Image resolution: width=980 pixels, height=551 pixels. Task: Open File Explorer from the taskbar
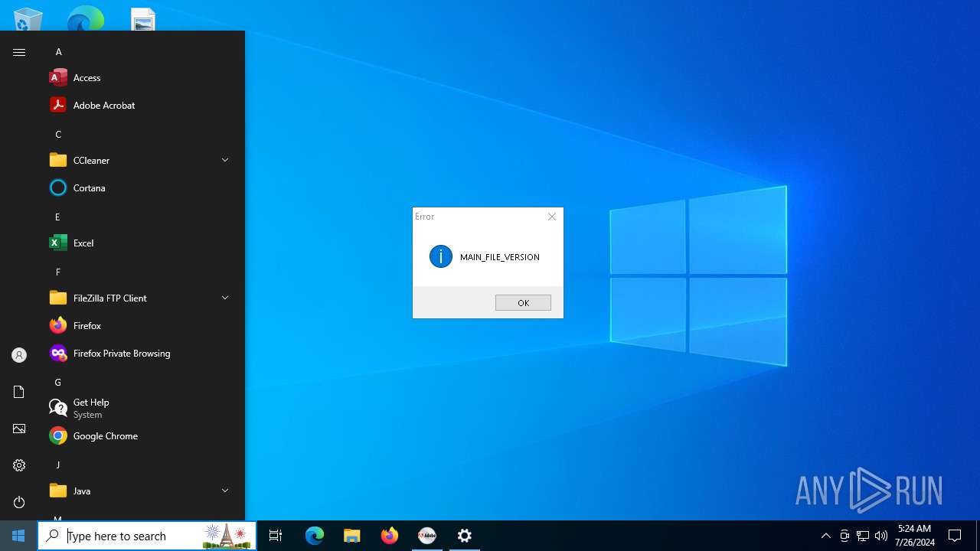352,536
